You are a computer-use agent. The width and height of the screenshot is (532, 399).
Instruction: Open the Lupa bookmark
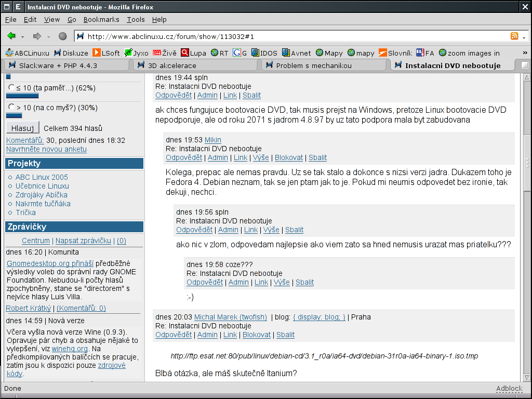point(193,53)
